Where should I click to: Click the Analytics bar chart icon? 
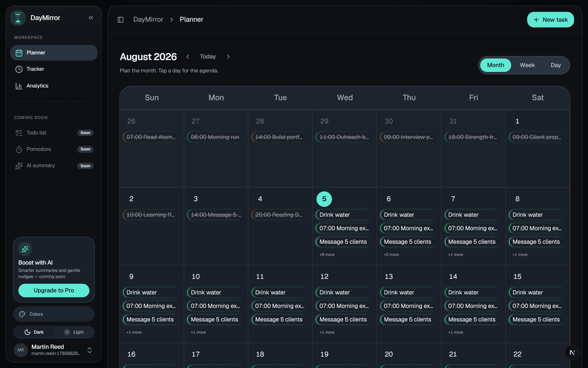tap(19, 86)
